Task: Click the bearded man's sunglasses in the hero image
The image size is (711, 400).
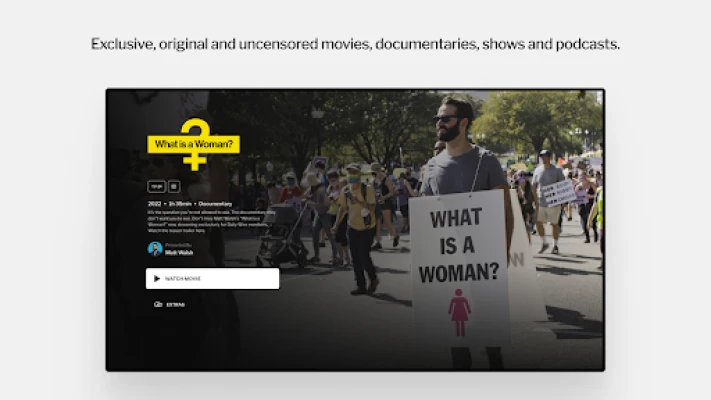Action: (x=447, y=119)
